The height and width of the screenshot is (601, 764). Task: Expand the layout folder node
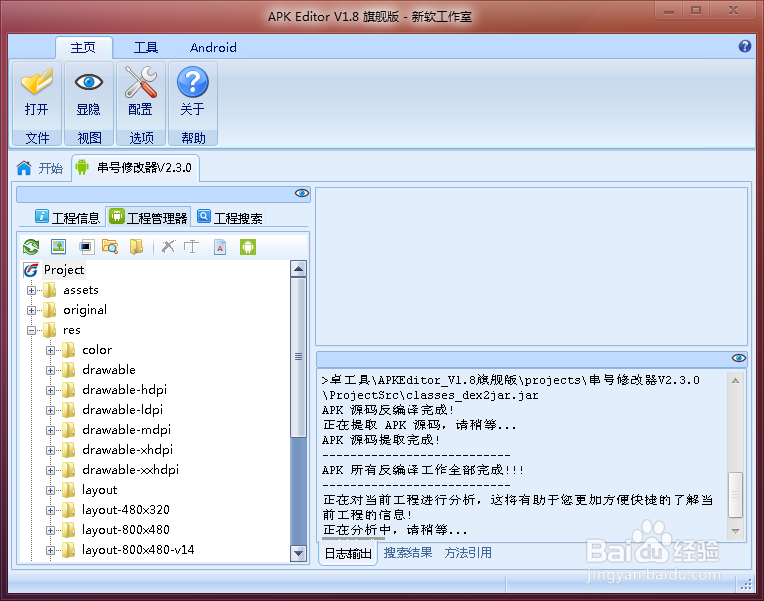click(x=50, y=490)
